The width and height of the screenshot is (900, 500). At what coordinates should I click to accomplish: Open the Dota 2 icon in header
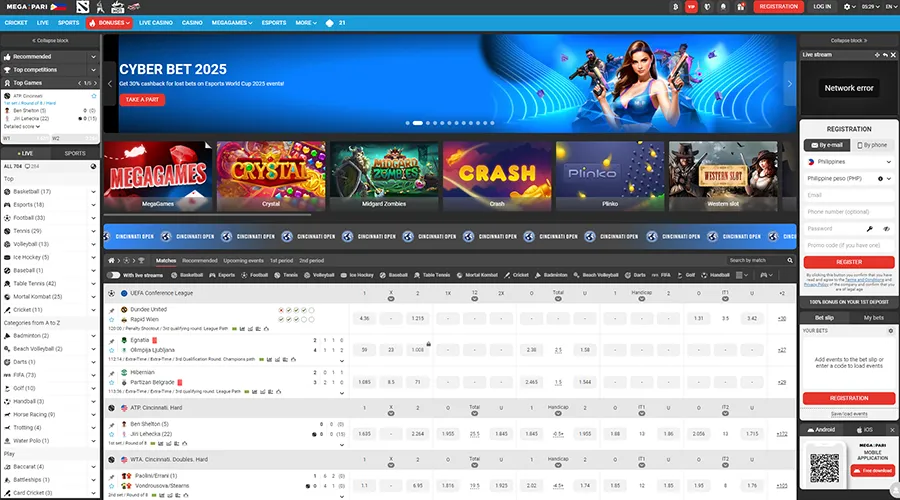pos(83,7)
